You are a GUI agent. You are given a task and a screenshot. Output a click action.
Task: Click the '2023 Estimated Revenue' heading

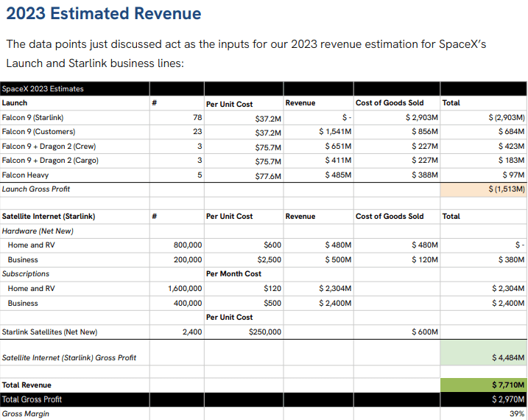(x=104, y=14)
